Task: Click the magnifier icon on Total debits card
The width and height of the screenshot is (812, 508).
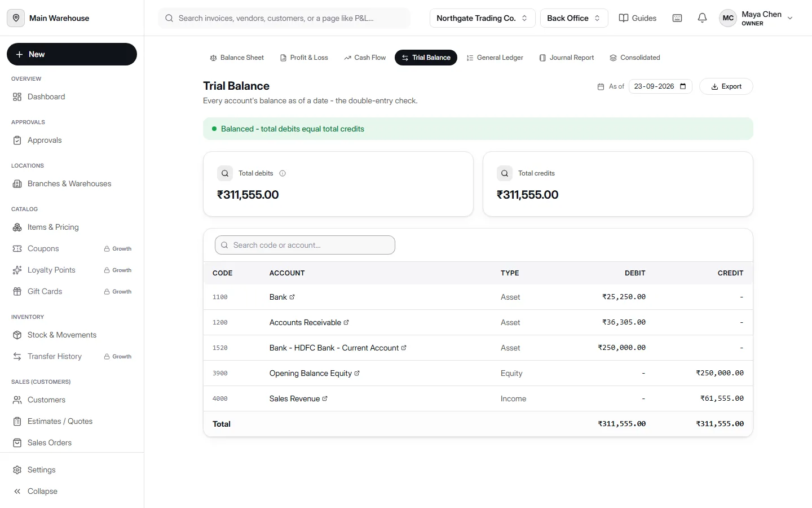Action: pyautogui.click(x=225, y=173)
